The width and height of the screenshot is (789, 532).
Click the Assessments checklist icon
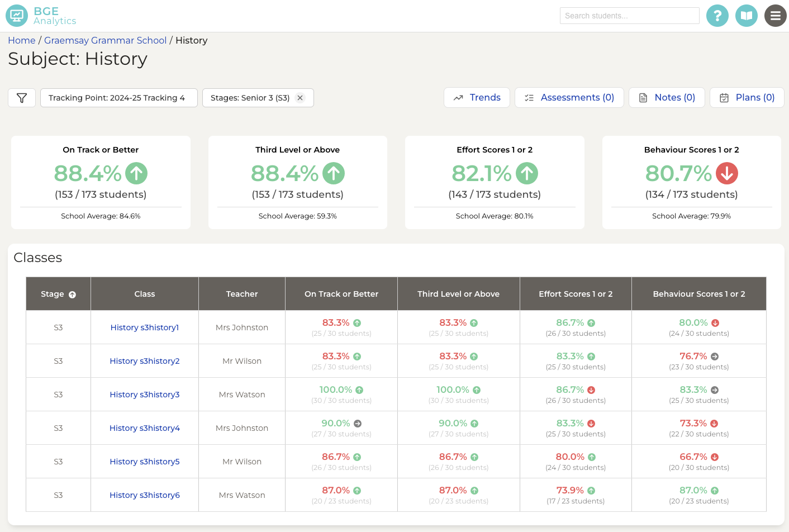coord(529,97)
